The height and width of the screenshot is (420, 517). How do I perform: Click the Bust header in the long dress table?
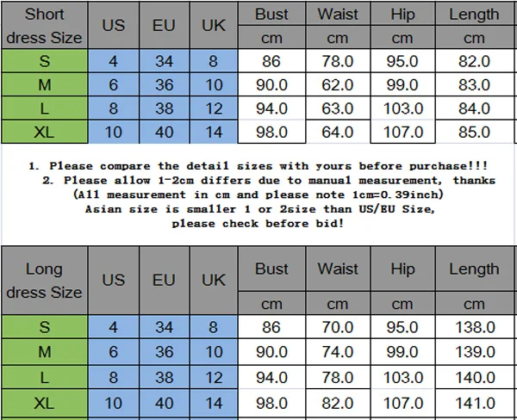pos(271,269)
